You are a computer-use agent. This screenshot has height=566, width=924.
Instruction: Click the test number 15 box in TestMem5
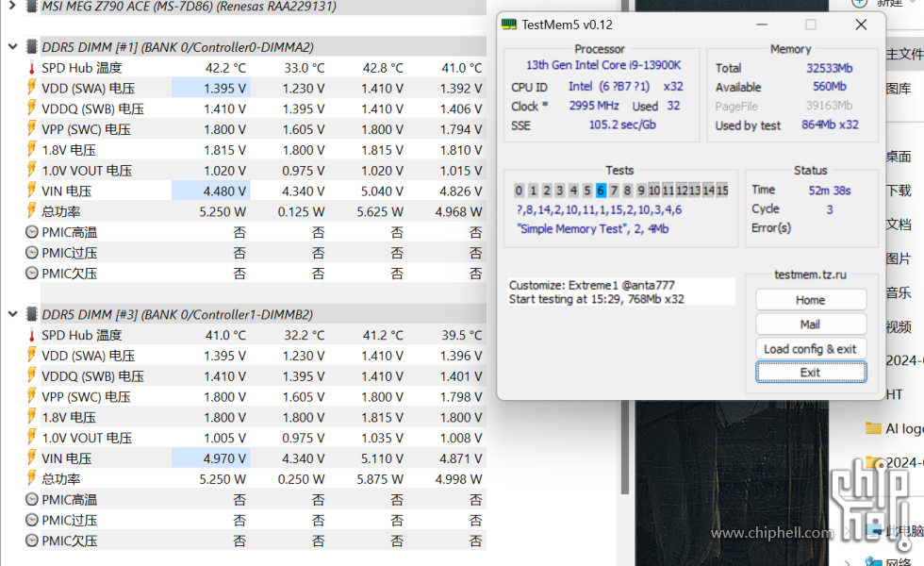(x=722, y=190)
